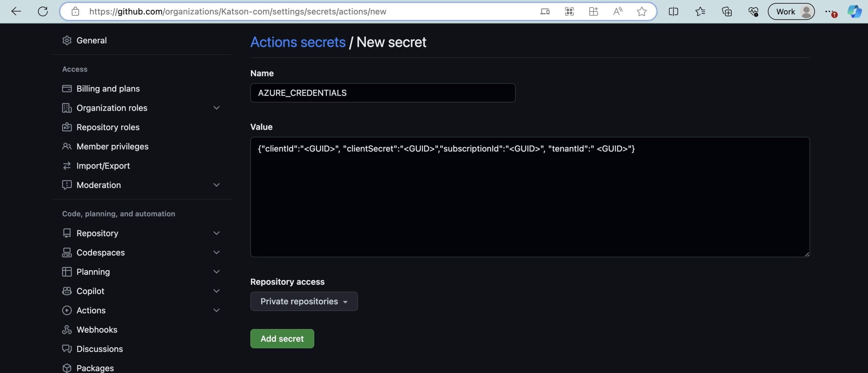Go to Webhooks settings page
Viewport: 868px width, 373px height.
97,330
